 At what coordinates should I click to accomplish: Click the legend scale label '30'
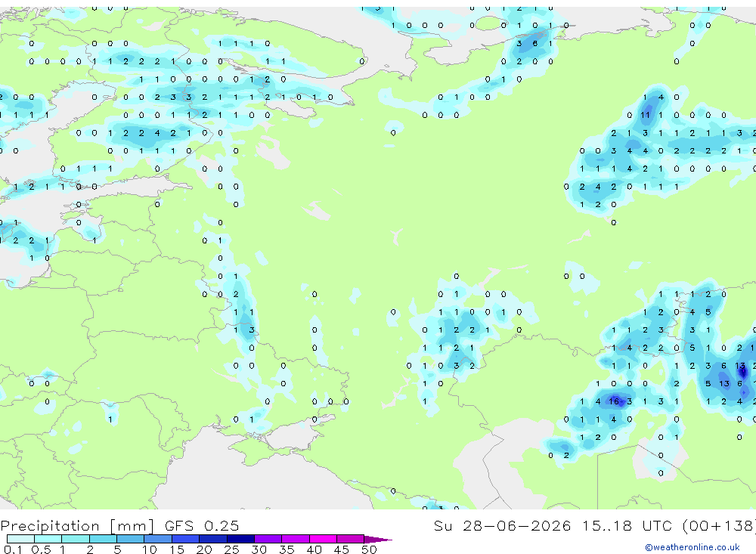point(259,549)
